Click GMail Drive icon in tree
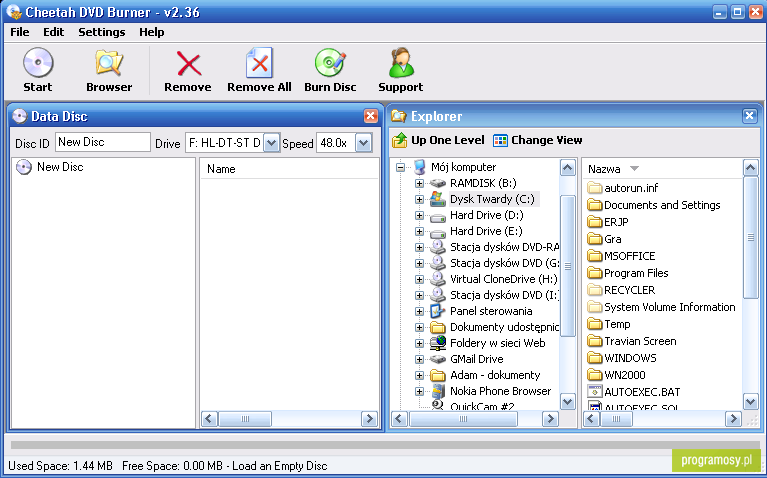Screen dimensions: 767x478 pos(438,360)
